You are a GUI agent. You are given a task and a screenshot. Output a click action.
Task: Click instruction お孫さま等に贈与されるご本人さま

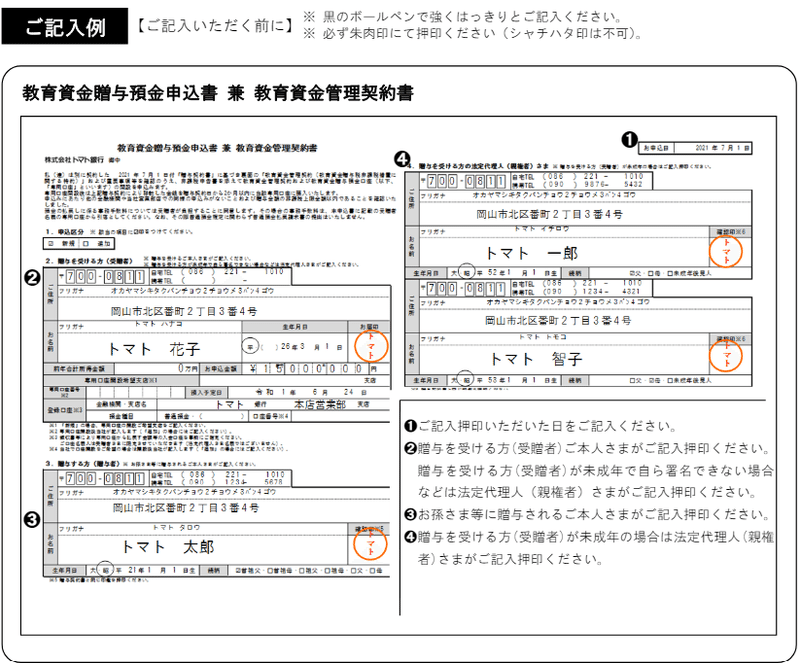click(x=594, y=514)
